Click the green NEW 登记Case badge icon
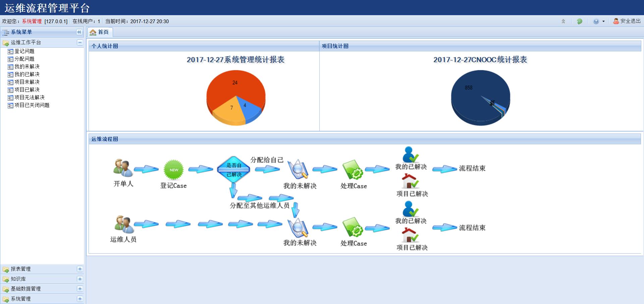 tap(173, 169)
